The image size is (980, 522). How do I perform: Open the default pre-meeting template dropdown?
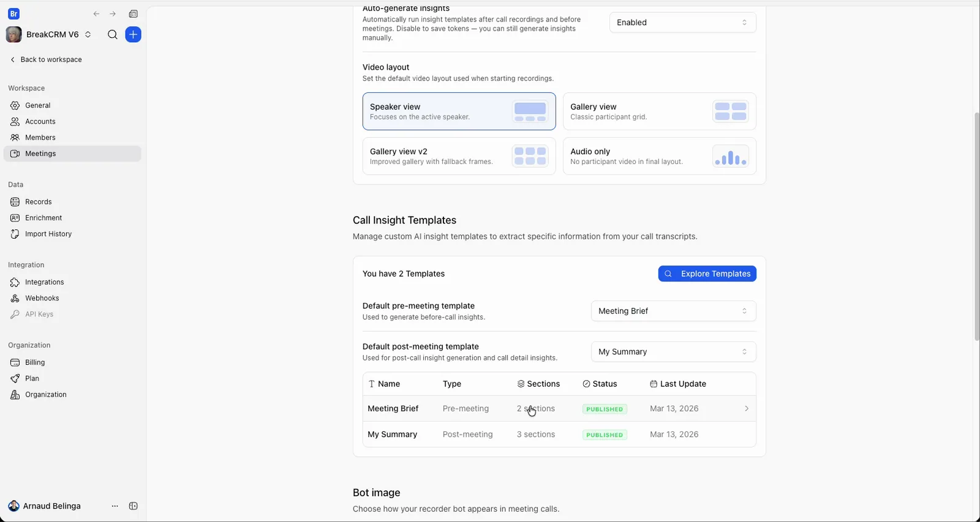[x=673, y=311]
